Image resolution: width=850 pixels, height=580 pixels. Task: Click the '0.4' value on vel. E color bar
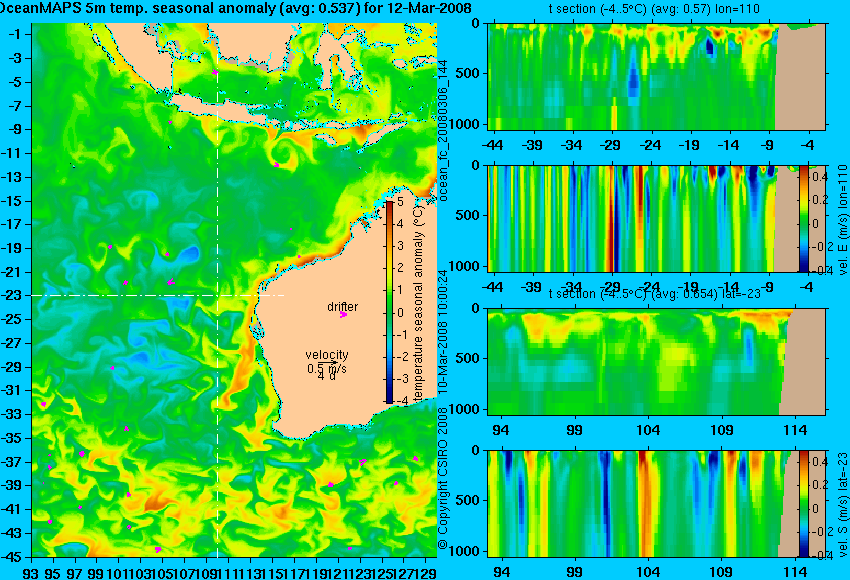[x=819, y=177]
